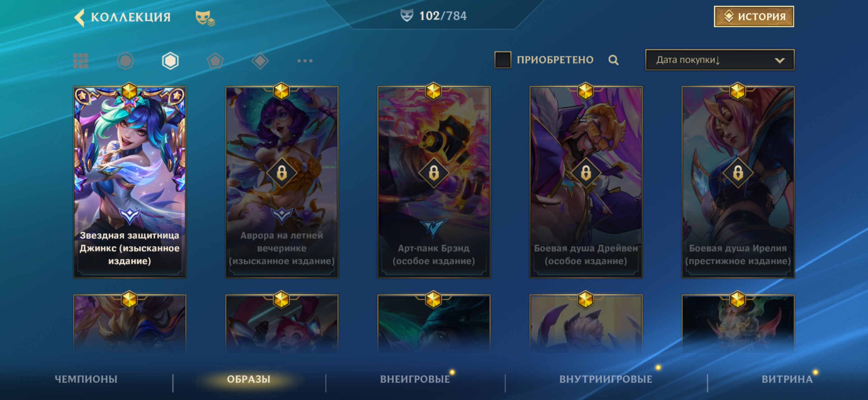Select the hexagon rarity filter icon
868x400 pixels.
[x=170, y=61]
